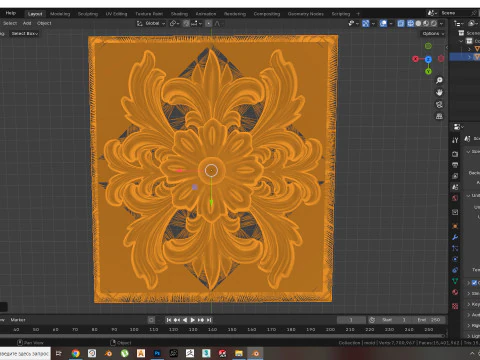Open the Object Constraints properties tab

[x=455, y=270]
